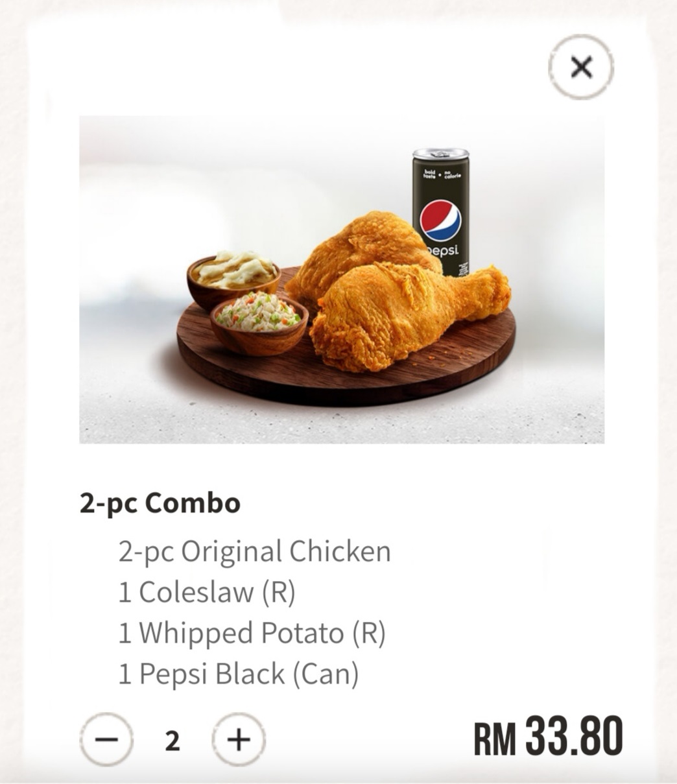Click the 1 Coleslaw (R) item
Screen dimensions: 677x784
[x=206, y=592]
